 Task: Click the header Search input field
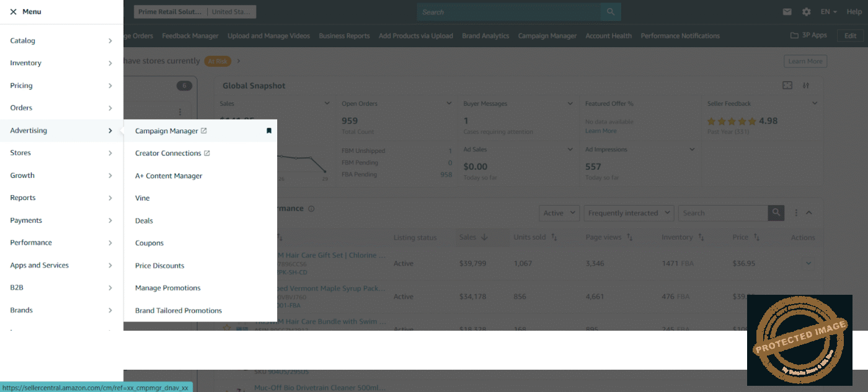click(x=508, y=12)
